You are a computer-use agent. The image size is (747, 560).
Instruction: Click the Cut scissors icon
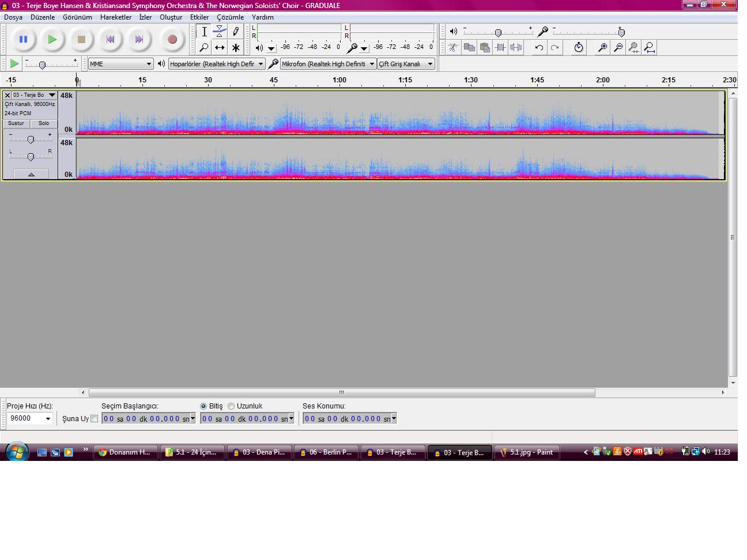pos(454,47)
